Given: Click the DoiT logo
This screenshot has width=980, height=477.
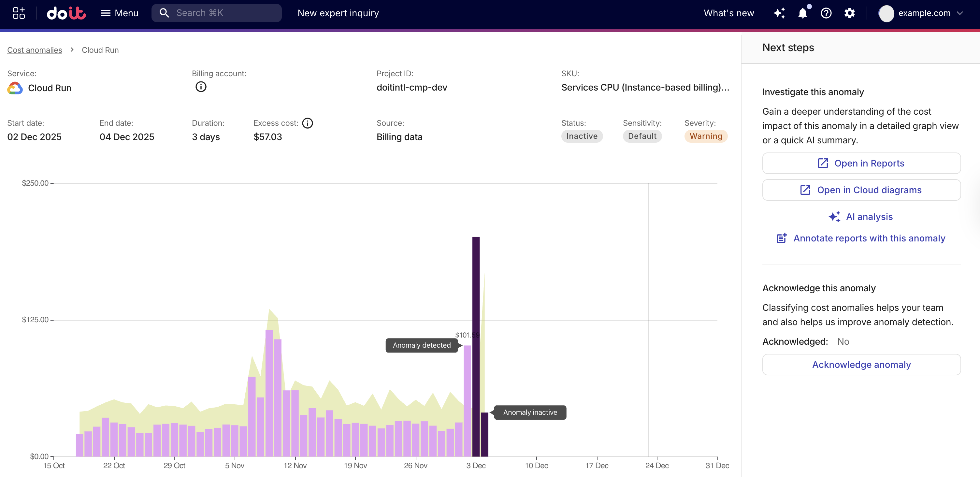Looking at the screenshot, I should pos(66,13).
